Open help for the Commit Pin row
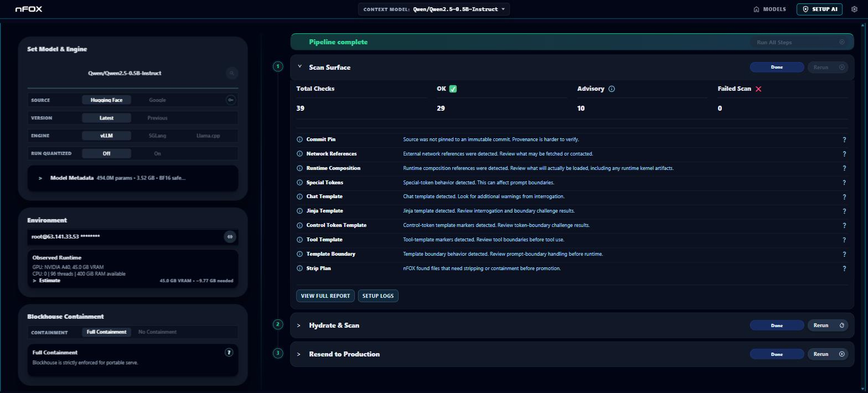Image resolution: width=868 pixels, height=393 pixels. click(844, 140)
